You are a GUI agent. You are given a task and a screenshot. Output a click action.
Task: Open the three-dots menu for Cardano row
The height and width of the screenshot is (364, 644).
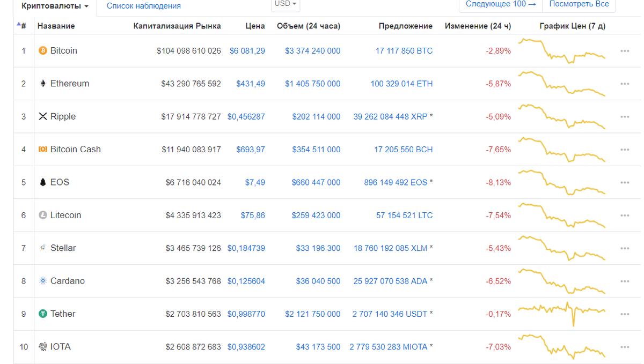coord(625,281)
